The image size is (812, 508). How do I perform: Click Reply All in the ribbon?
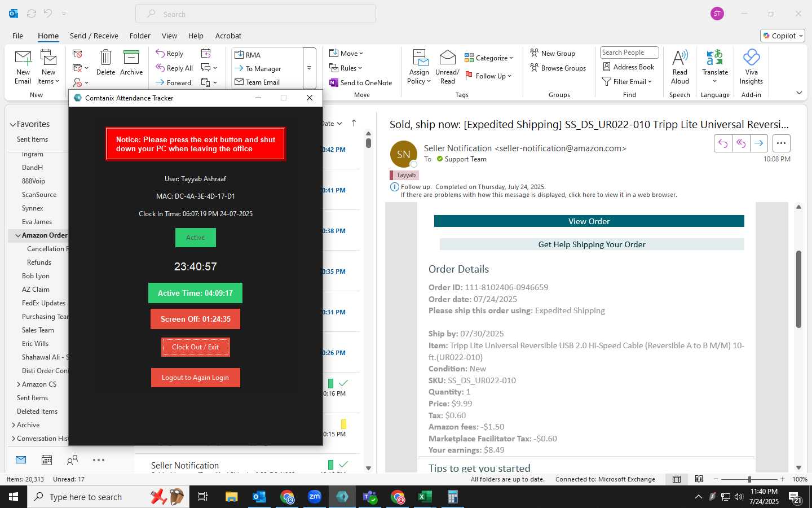174,68
